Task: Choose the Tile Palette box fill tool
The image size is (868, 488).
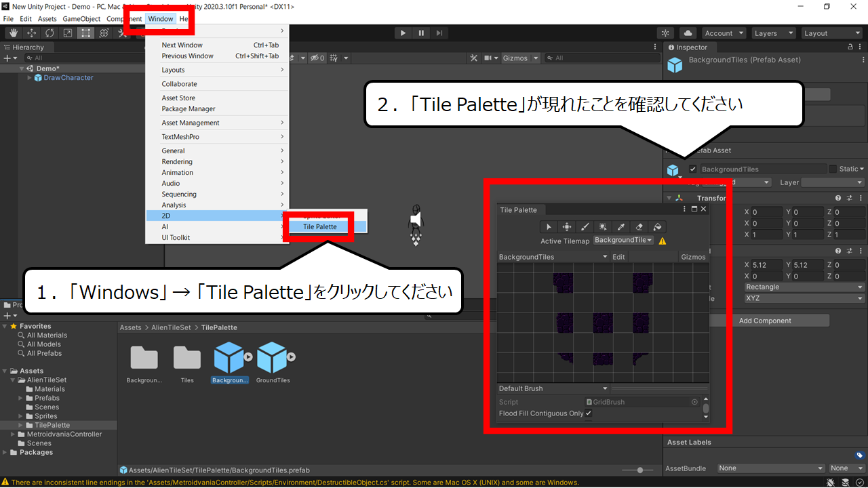Action: 603,227
